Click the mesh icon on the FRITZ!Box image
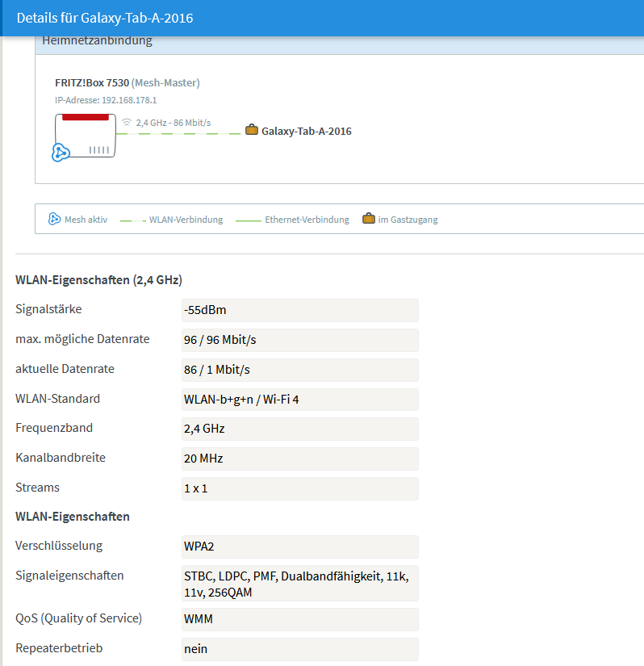 [x=61, y=153]
